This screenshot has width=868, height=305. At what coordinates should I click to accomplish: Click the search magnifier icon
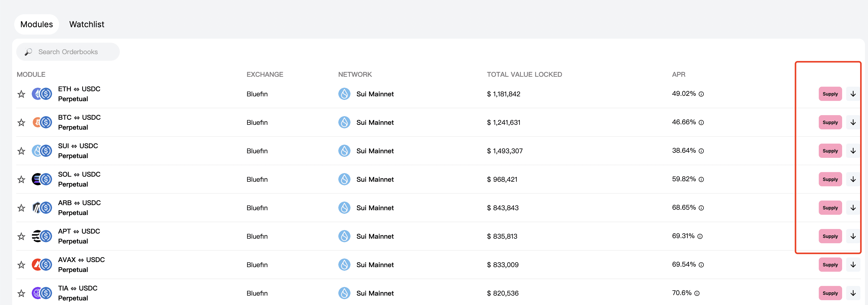[28, 52]
